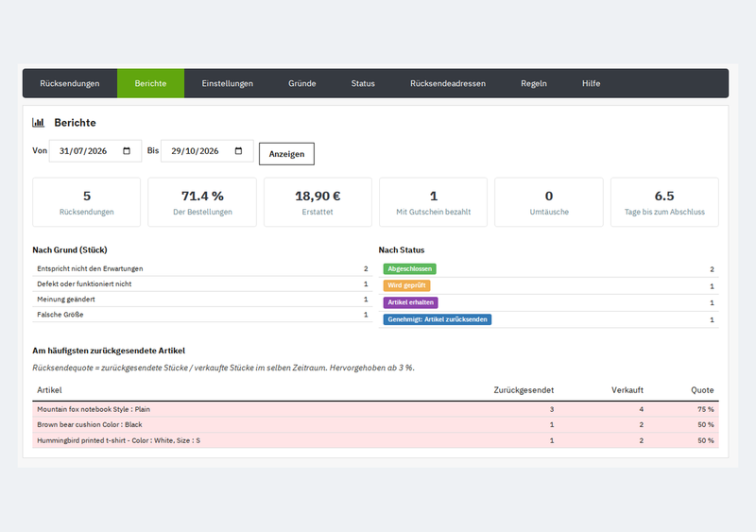This screenshot has width=756, height=532.
Task: Select the Berichte tab
Action: click(x=150, y=83)
